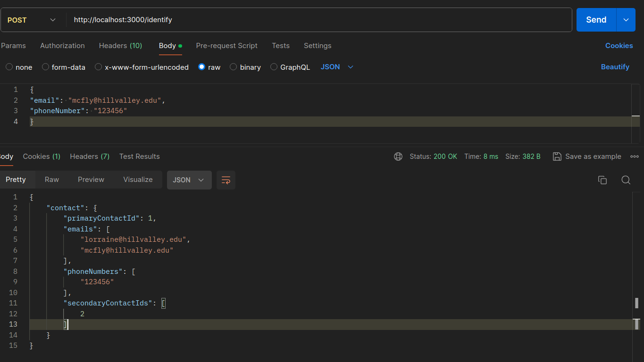Image resolution: width=644 pixels, height=362 pixels.
Task: Open the Pre-request Script tab
Action: (226, 46)
